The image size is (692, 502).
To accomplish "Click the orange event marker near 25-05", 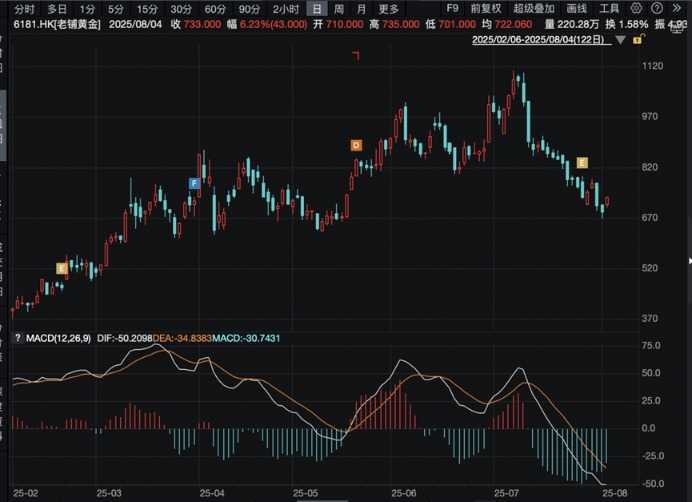I will (355, 145).
